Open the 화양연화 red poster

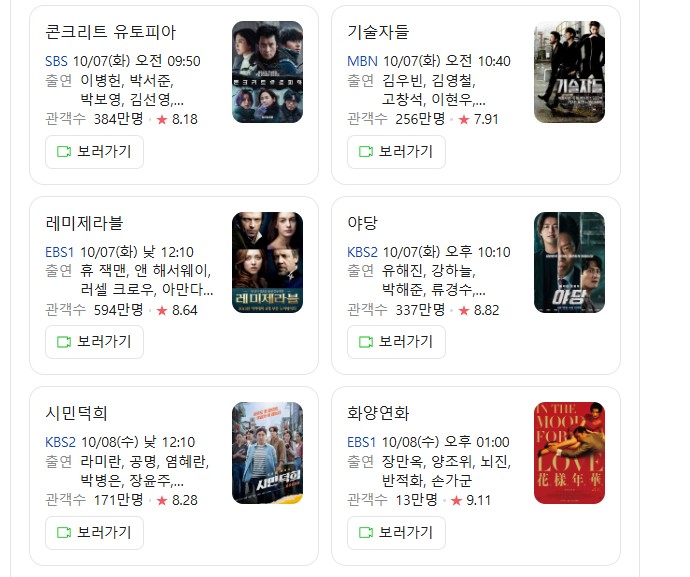click(x=569, y=453)
